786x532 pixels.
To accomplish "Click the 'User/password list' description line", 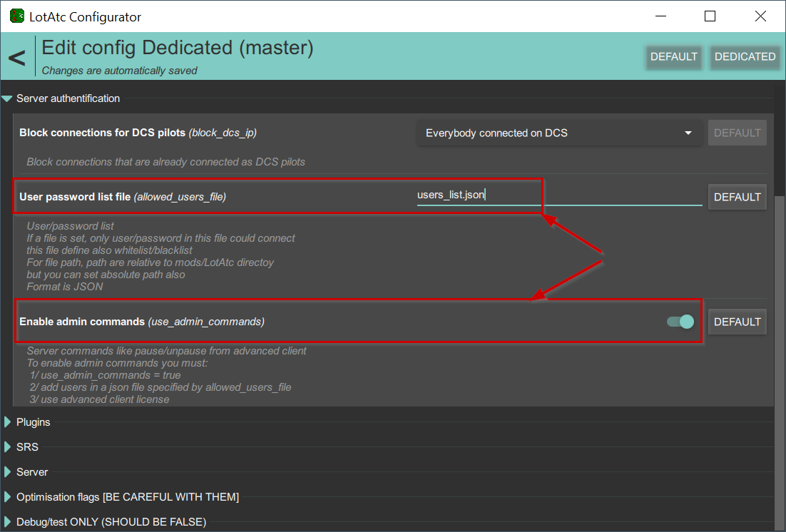I will 70,226.
